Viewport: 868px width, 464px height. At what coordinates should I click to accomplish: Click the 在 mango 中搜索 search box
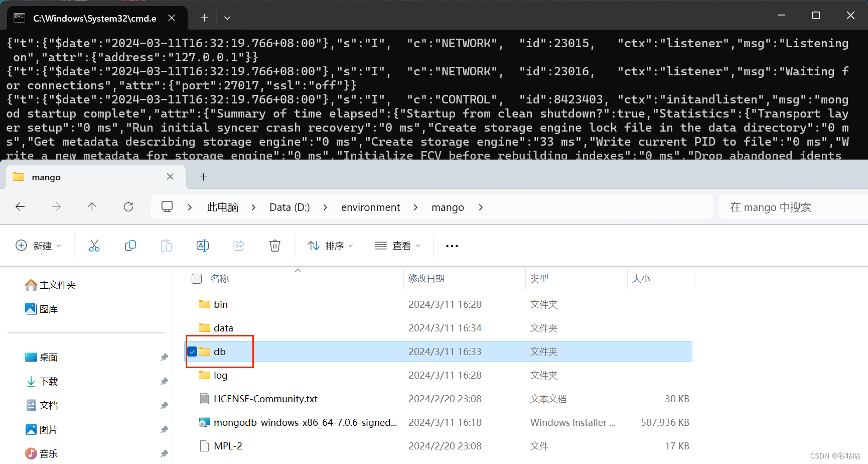[793, 207]
